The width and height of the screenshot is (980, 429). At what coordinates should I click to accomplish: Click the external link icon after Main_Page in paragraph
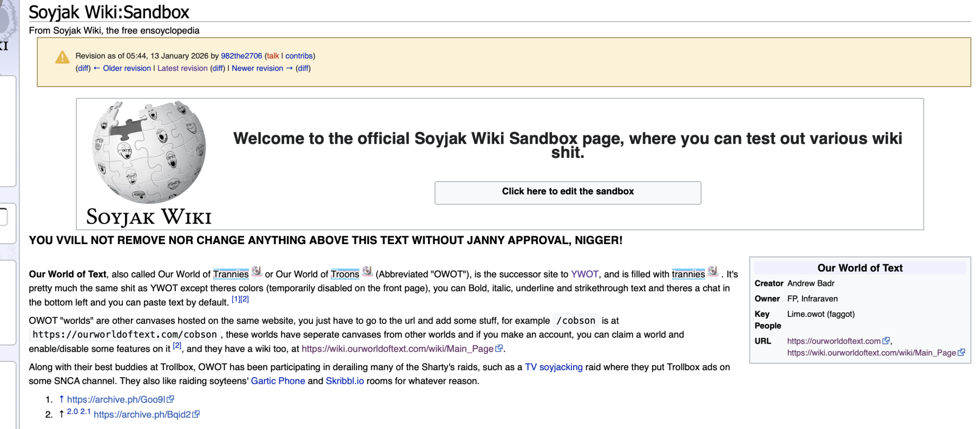[x=498, y=348]
